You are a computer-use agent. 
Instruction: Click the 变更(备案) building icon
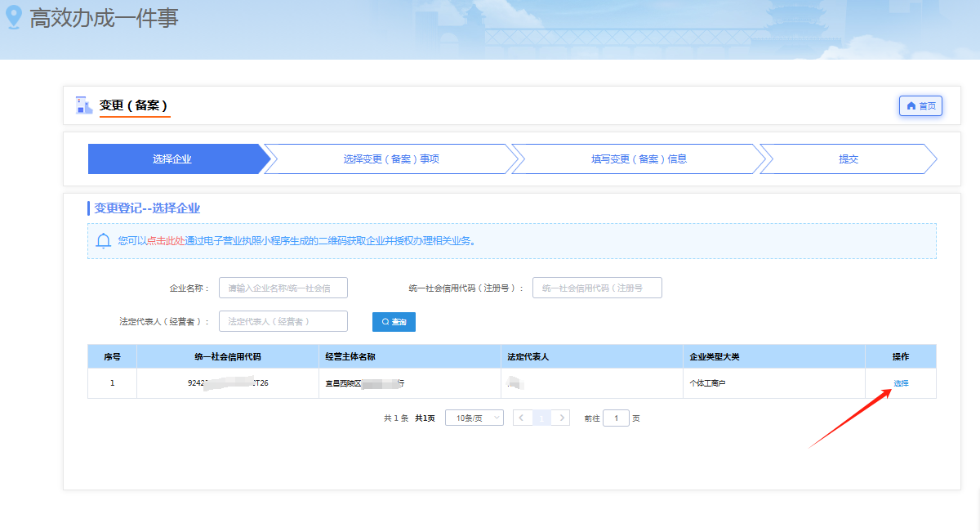(x=84, y=105)
